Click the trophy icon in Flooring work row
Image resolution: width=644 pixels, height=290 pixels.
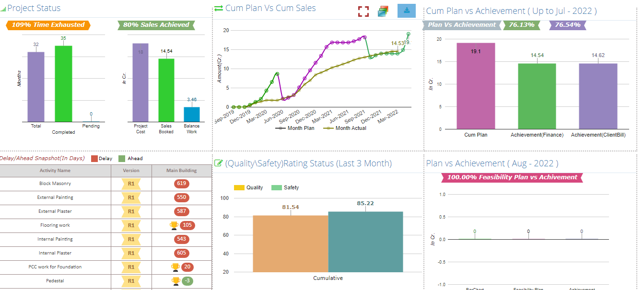tap(174, 225)
